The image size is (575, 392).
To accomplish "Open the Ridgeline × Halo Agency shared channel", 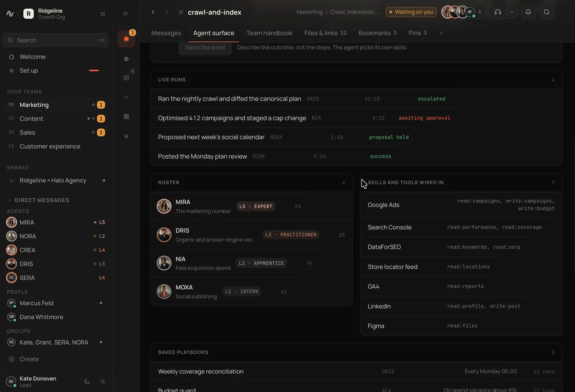I will (x=56, y=181).
